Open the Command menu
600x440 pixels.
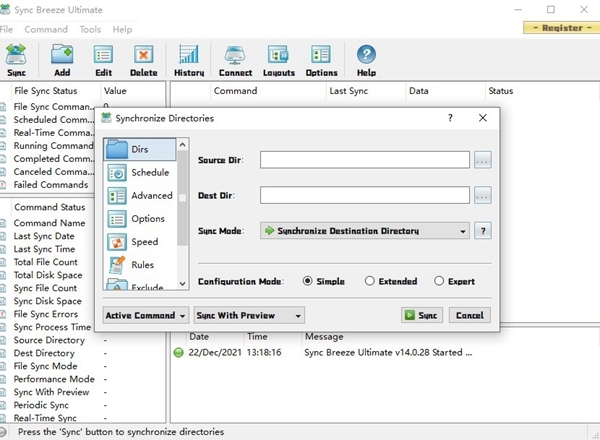coord(46,29)
